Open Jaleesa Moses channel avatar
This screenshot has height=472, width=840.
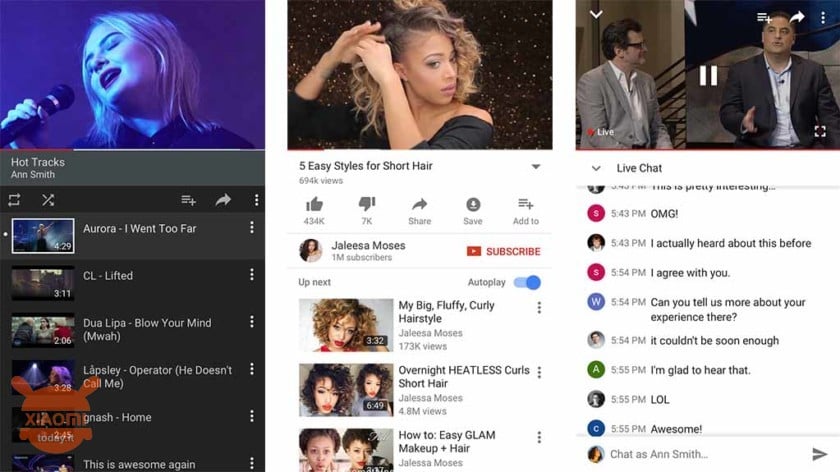pyautogui.click(x=311, y=251)
